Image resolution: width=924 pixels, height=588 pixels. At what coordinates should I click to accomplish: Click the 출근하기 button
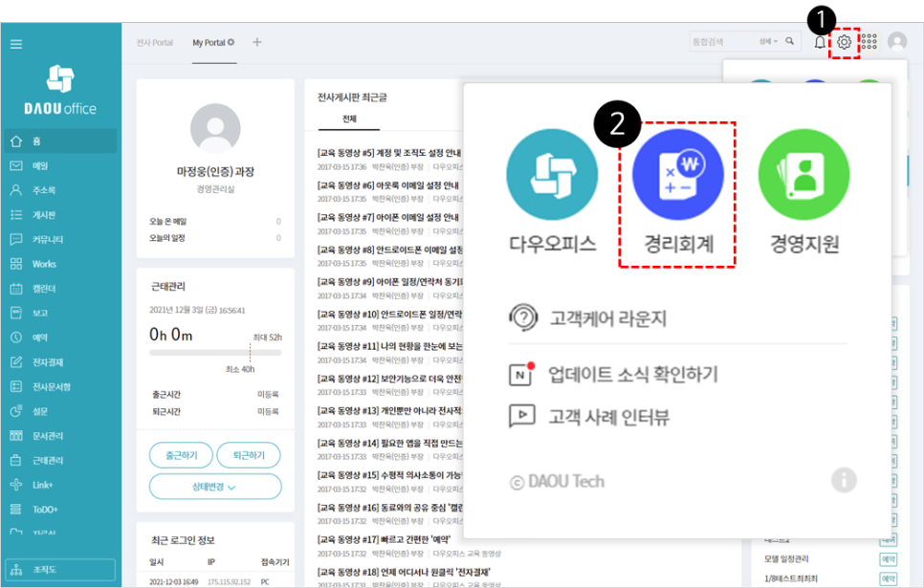point(182,455)
